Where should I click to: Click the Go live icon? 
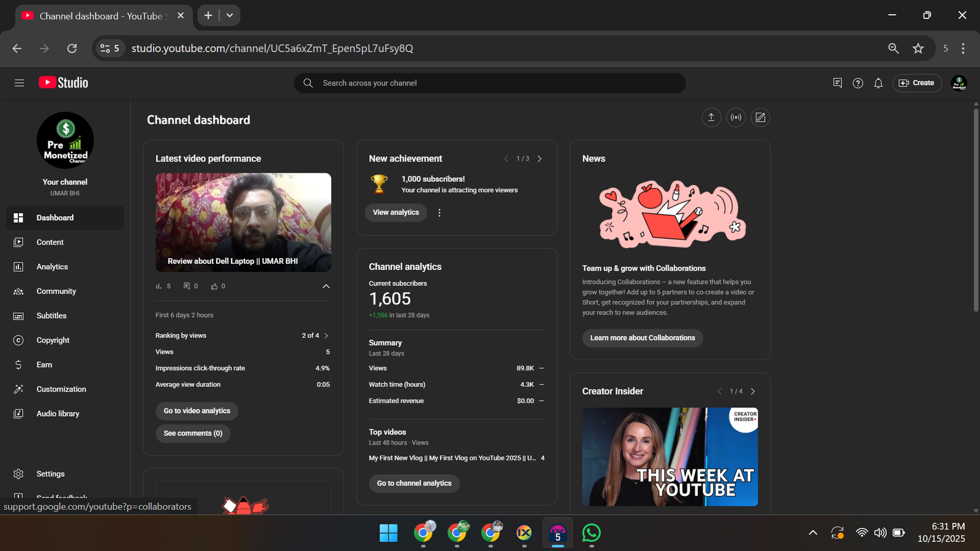[x=736, y=118]
